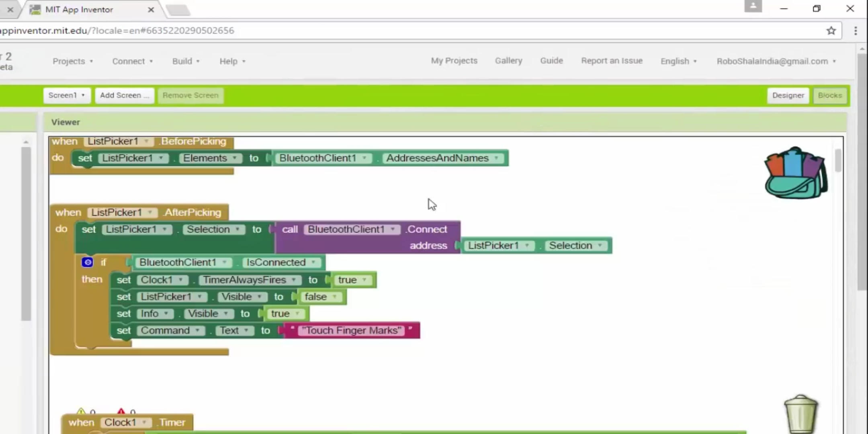Click the "Touch Finger Marks" text block
The image size is (868, 434).
point(352,331)
